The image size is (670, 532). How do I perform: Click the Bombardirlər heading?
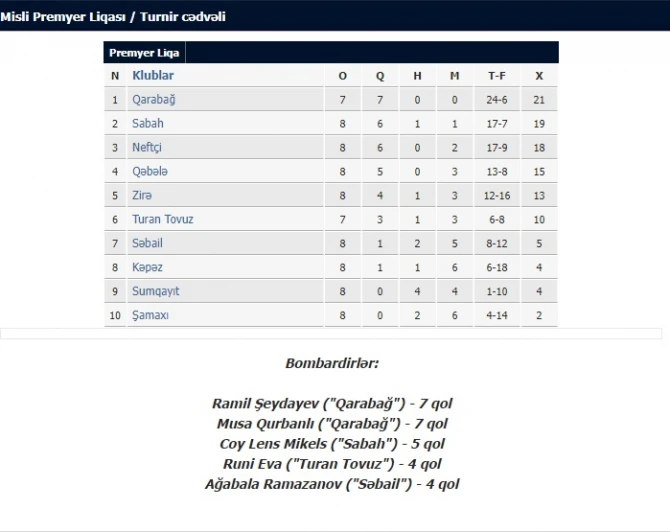click(x=332, y=363)
